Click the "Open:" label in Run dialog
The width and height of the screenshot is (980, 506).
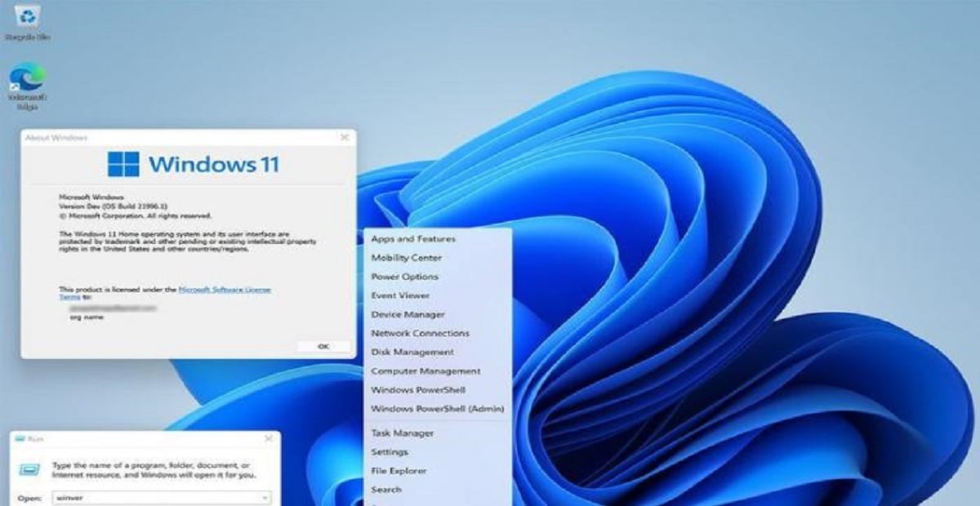point(29,497)
